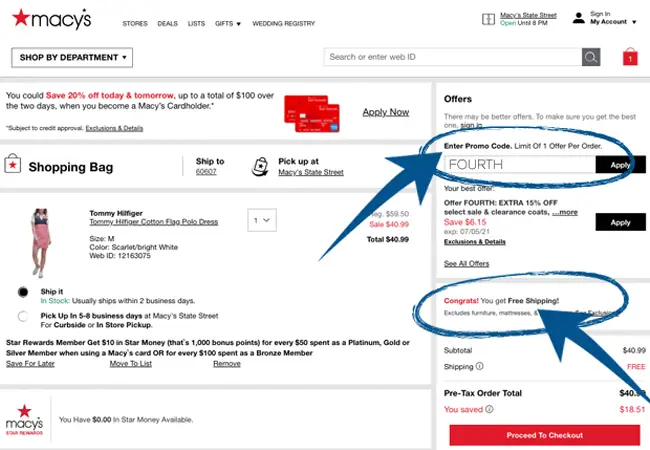Click Proceed To Checkout button
The image size is (650, 450).
[x=544, y=435]
